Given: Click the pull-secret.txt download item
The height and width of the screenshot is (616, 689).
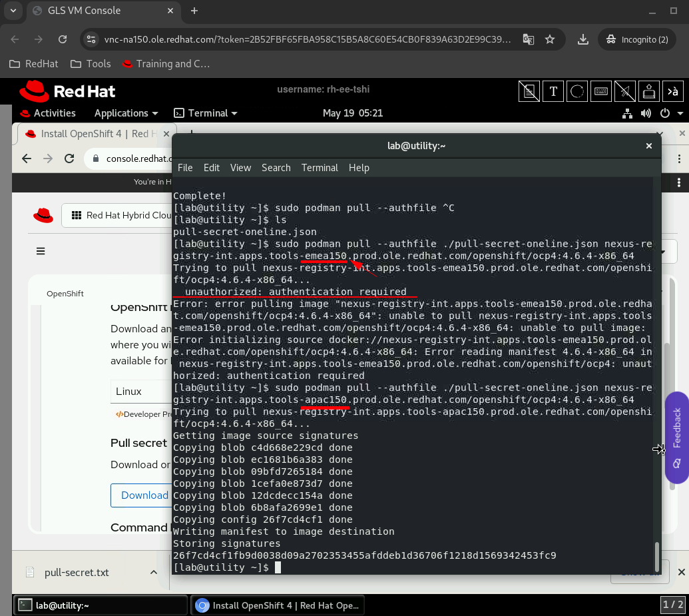Looking at the screenshot, I should point(77,573).
